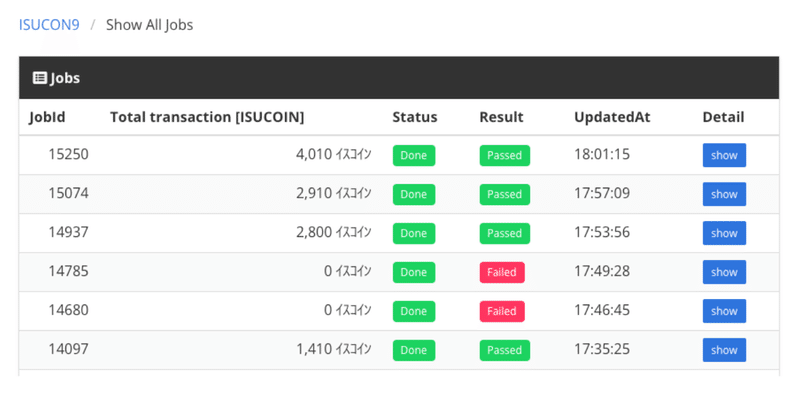This screenshot has height=419, width=800.
Task: Click the Done badge for job 14785
Action: 414,272
